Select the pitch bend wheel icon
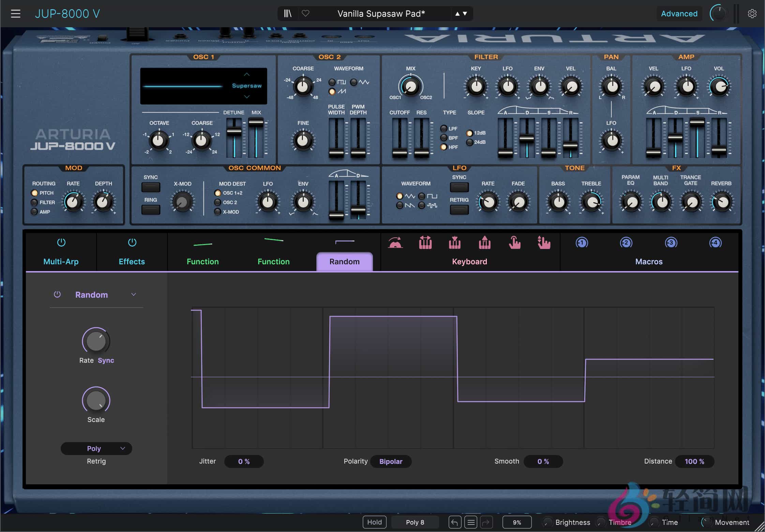 (x=395, y=242)
